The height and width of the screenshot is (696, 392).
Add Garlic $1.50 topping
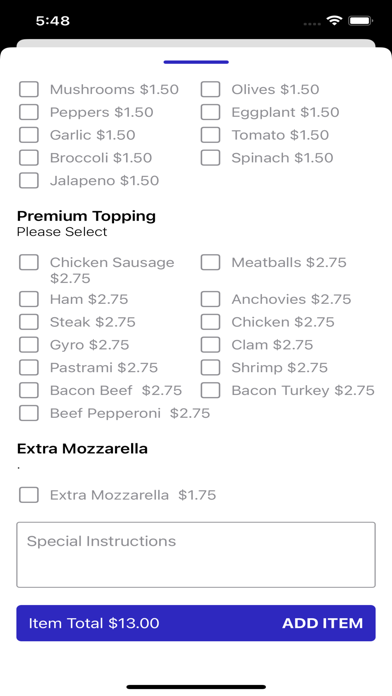tap(29, 135)
